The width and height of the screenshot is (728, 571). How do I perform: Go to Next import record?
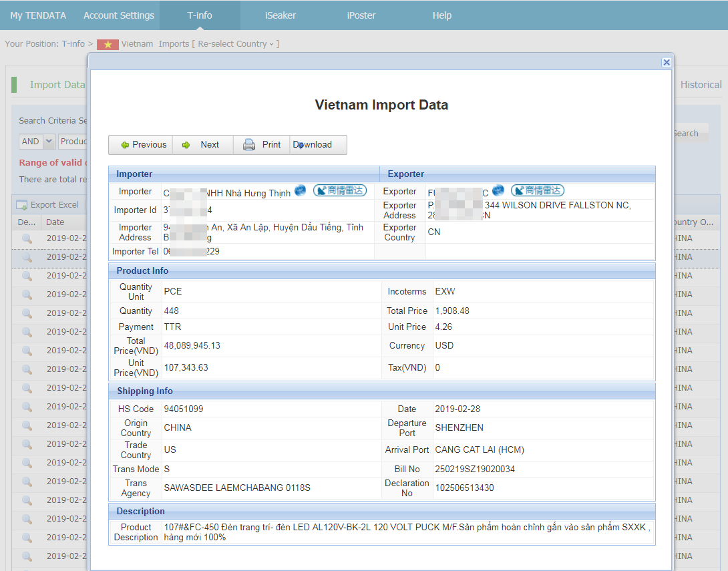coord(202,145)
